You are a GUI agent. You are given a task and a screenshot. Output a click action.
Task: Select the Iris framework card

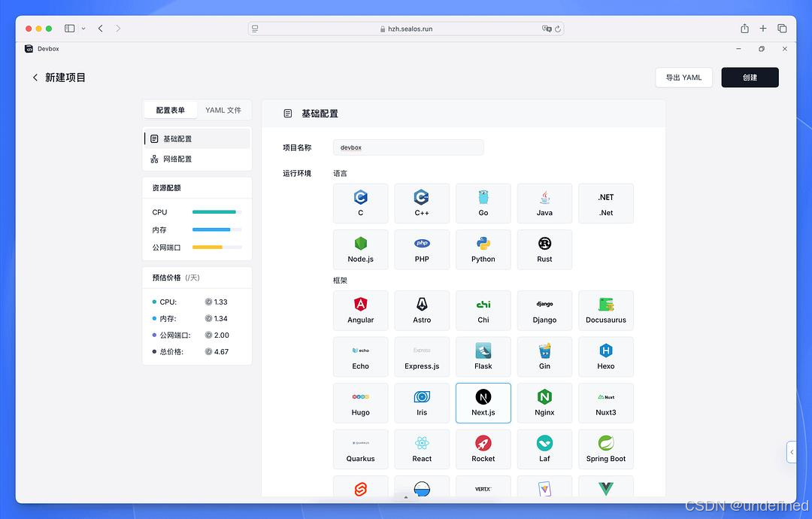[422, 403]
